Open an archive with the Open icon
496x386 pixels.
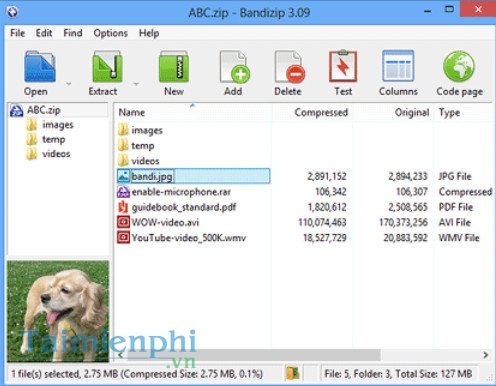(40, 66)
